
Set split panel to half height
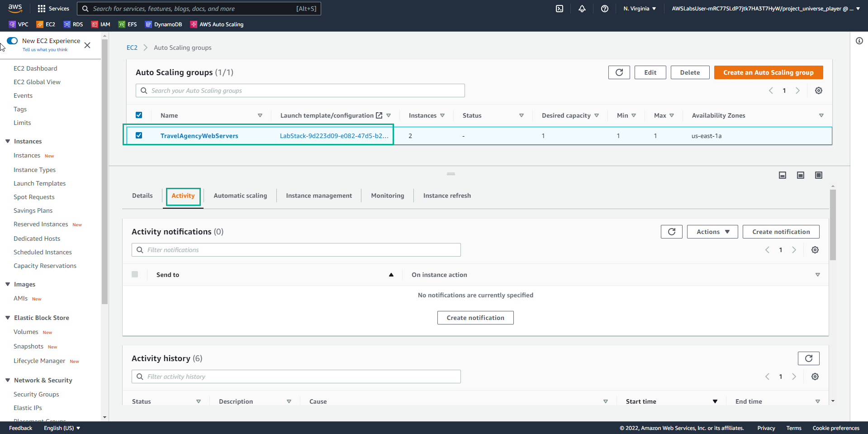(800, 175)
